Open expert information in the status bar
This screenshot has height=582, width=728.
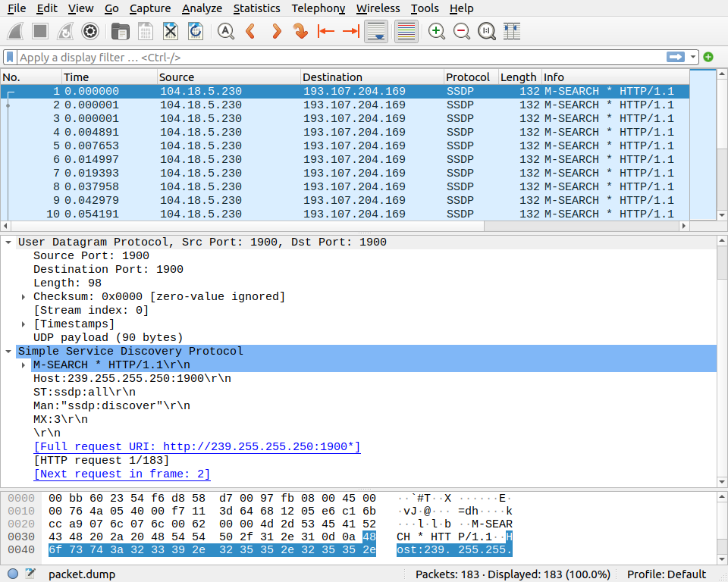point(13,574)
